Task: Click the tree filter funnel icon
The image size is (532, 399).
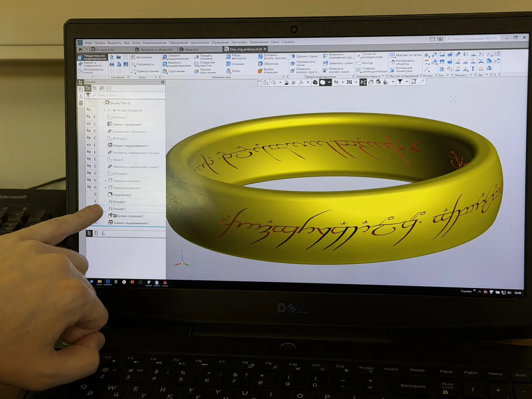Action: (x=88, y=95)
